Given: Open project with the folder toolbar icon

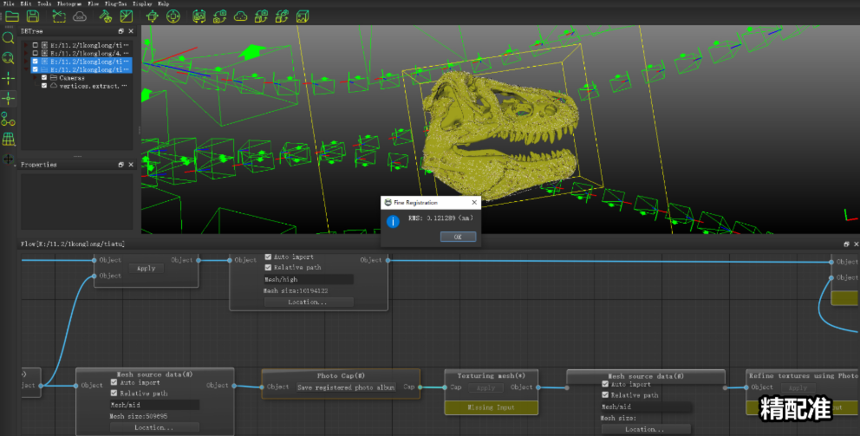Looking at the screenshot, I should coord(12,16).
